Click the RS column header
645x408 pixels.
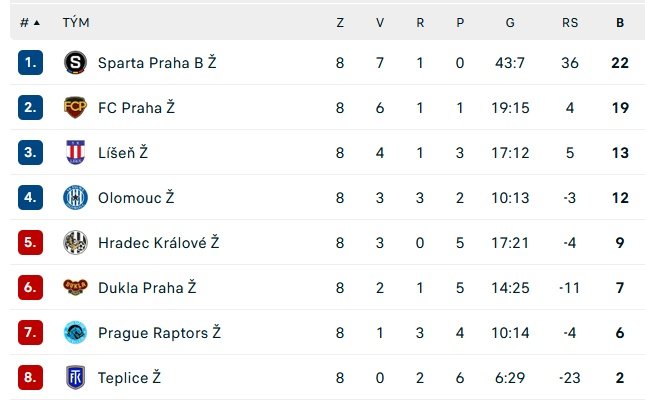[x=570, y=22]
